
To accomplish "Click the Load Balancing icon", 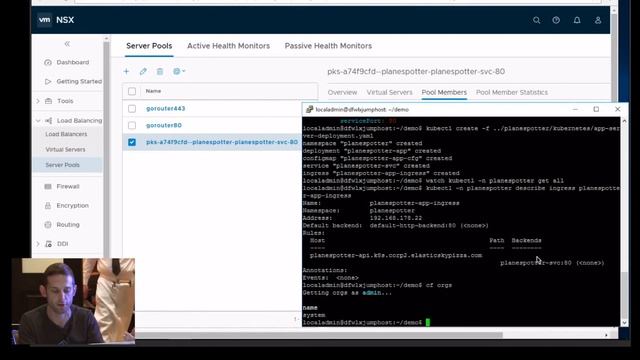I will click(49, 120).
